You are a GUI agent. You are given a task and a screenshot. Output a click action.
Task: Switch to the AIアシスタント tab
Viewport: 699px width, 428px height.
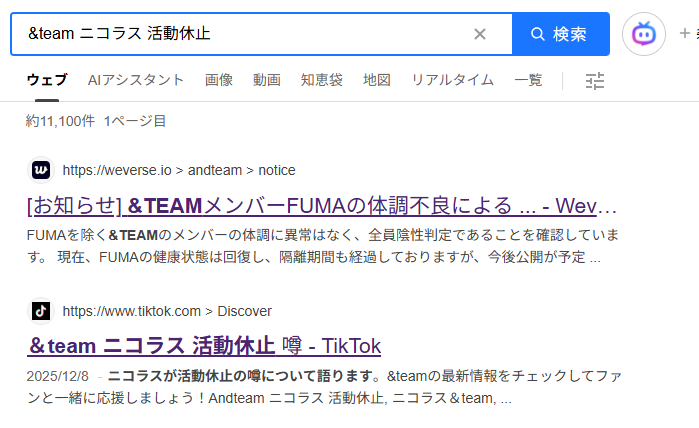[x=136, y=80]
